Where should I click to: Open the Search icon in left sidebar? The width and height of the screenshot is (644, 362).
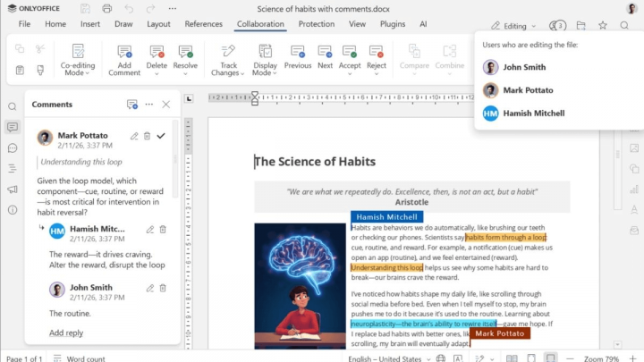click(x=13, y=106)
